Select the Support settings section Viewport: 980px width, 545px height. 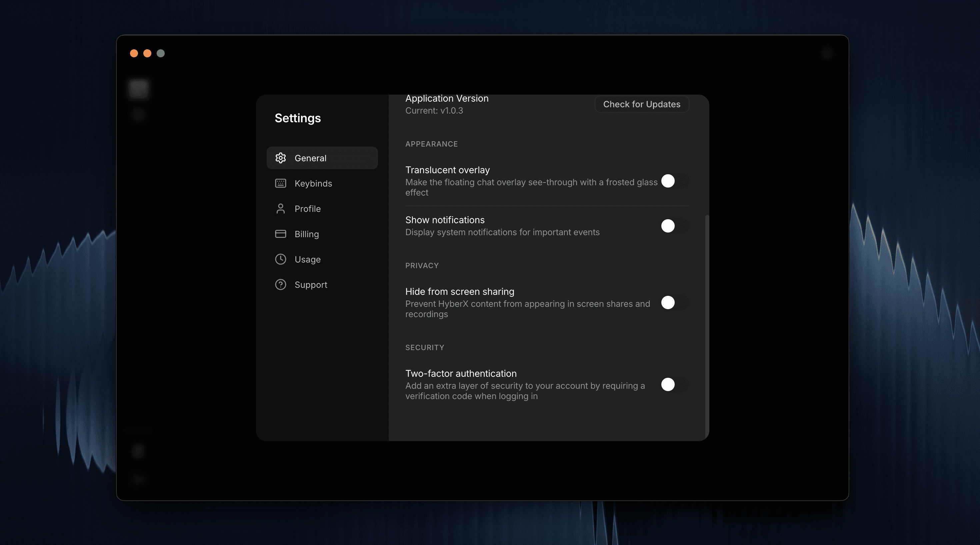click(x=311, y=284)
